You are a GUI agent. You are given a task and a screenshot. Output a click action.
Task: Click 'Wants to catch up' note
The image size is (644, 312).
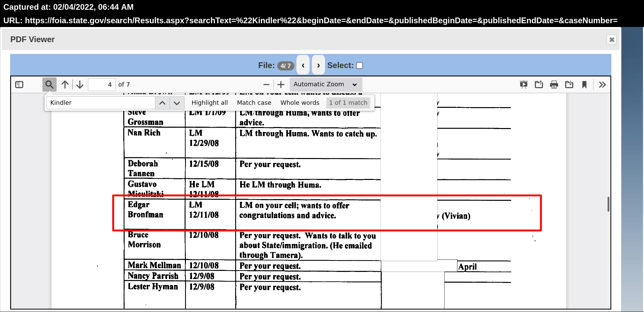pos(344,134)
